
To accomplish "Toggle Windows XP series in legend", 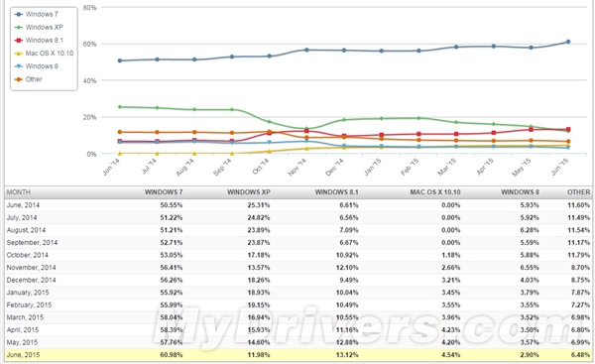I will coord(39,27).
